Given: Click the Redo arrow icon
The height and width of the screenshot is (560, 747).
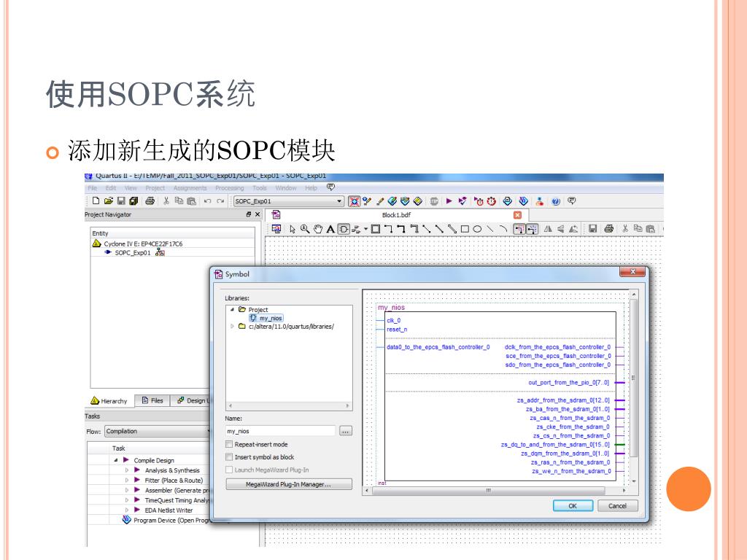Looking at the screenshot, I should click(x=220, y=201).
